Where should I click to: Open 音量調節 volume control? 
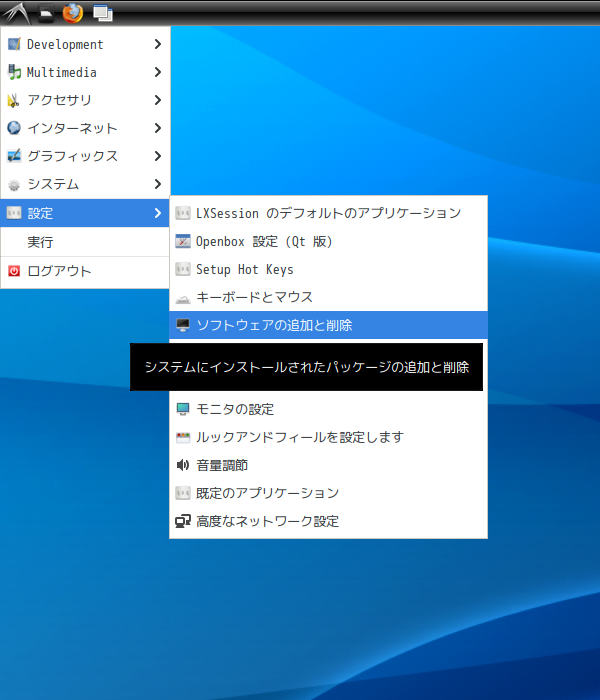click(329, 465)
